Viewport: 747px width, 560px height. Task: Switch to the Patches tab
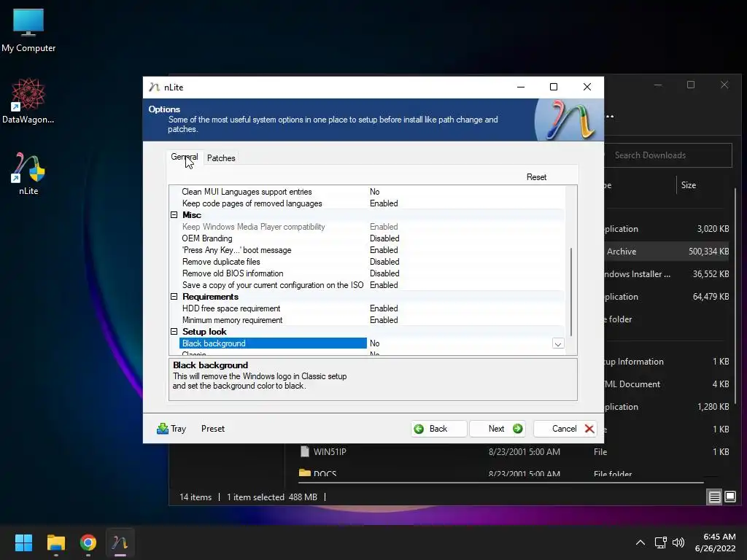(221, 157)
